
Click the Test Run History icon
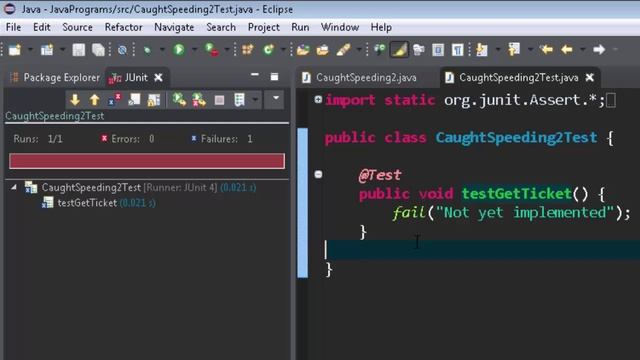coord(239,100)
